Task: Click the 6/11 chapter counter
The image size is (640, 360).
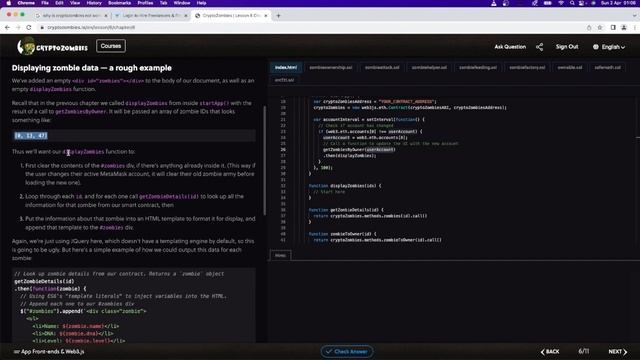Action: pyautogui.click(x=584, y=351)
